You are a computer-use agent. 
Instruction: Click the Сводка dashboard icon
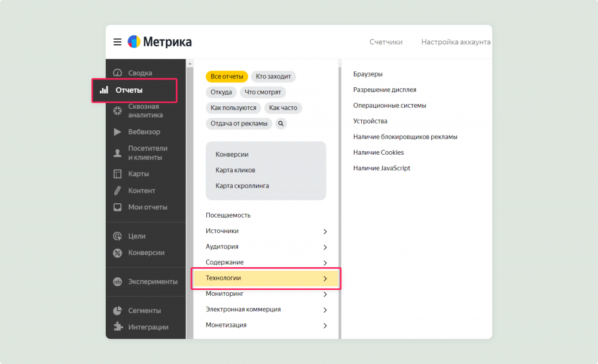(117, 72)
